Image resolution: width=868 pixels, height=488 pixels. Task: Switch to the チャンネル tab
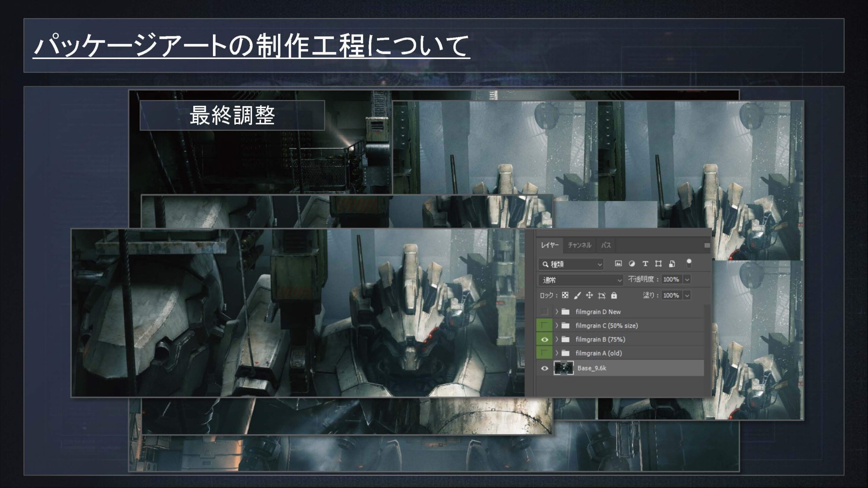[579, 245]
